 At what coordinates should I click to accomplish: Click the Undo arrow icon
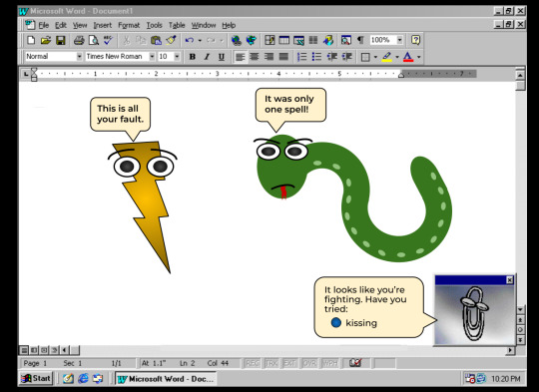[x=189, y=40]
